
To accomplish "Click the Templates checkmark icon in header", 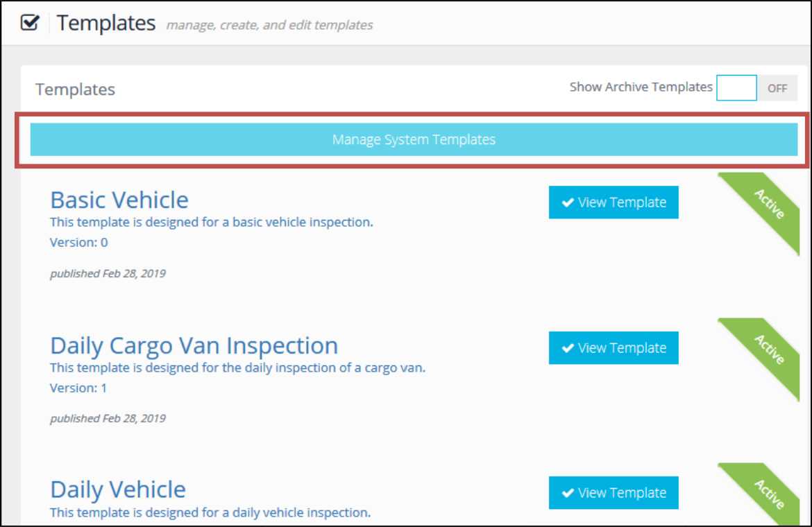I will 30,23.
